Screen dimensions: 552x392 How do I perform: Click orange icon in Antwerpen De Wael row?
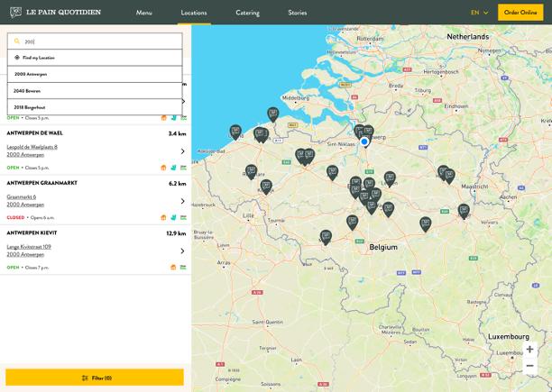pos(163,168)
